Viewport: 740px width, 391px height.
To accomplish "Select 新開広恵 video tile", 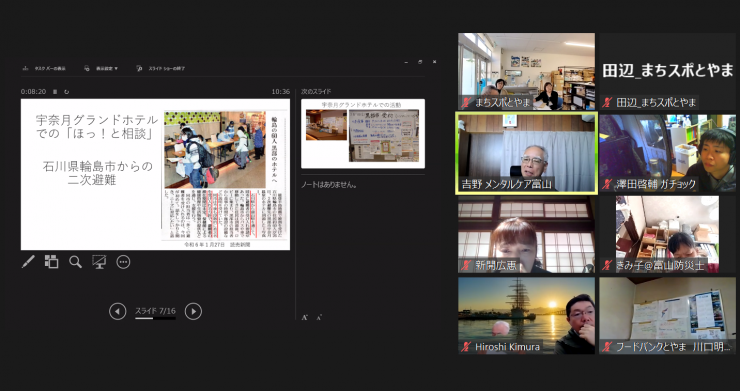I will coord(526,235).
